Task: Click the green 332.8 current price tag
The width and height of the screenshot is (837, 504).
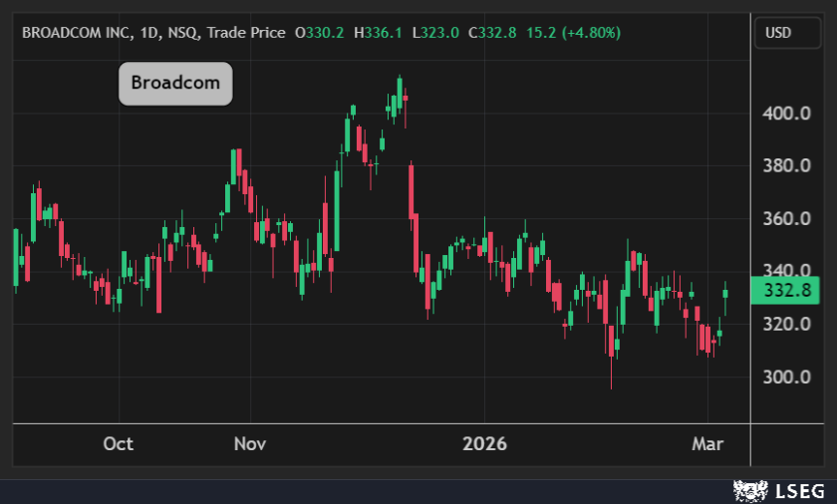Action: pyautogui.click(x=784, y=289)
